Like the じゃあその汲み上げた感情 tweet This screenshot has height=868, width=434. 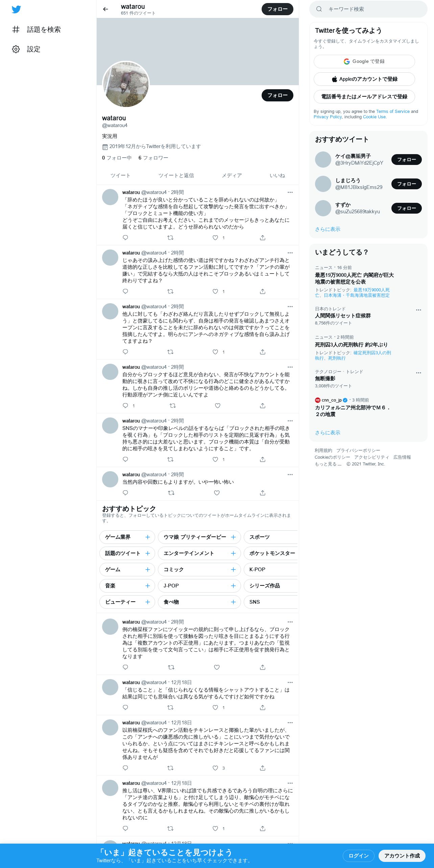215,291
